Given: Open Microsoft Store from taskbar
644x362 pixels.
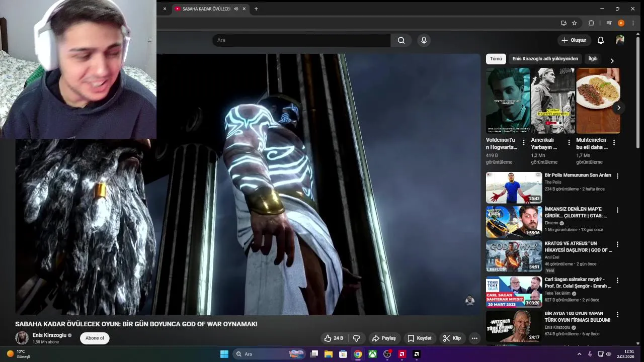Looking at the screenshot, I should pos(343,354).
